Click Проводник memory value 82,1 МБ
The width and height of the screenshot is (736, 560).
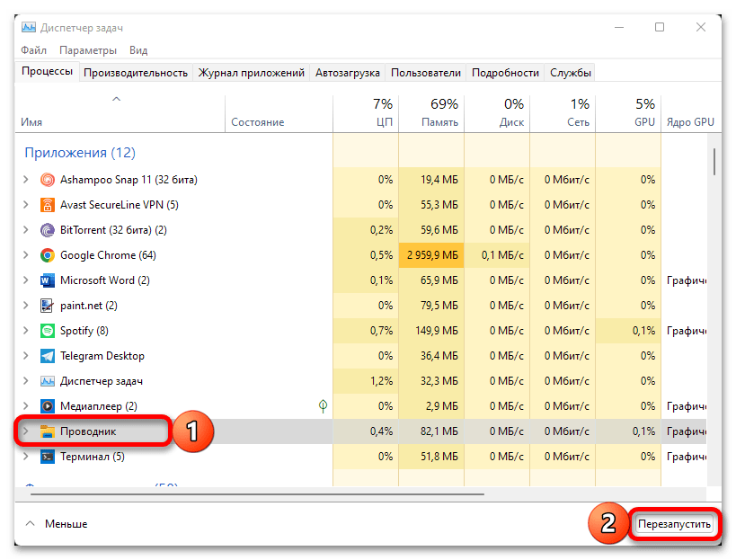[439, 431]
